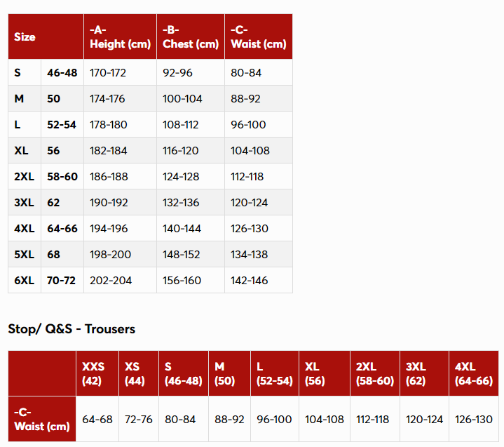The height and width of the screenshot is (447, 504).
Task: Click height value 174-176 in row M
Action: click(107, 98)
